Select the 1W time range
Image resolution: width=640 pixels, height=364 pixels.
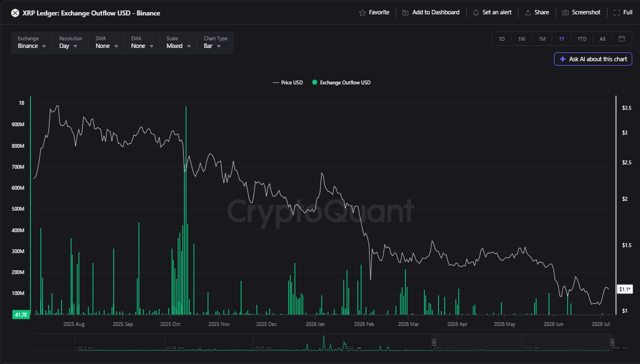pyautogui.click(x=521, y=39)
